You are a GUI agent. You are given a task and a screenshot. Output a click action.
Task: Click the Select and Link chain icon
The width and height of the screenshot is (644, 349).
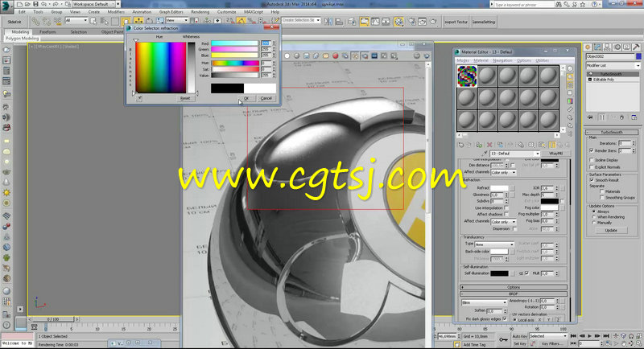pos(36,21)
